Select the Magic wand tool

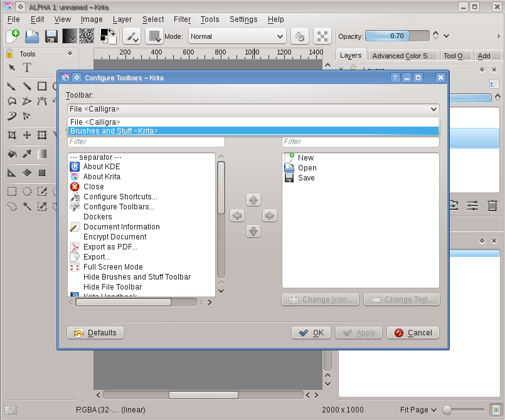27,206
